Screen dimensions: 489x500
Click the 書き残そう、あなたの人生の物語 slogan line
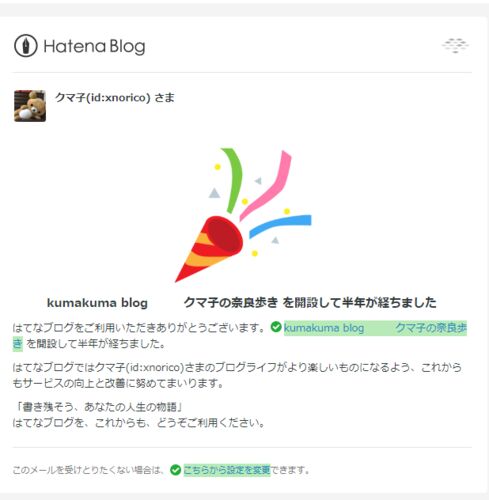point(100,407)
